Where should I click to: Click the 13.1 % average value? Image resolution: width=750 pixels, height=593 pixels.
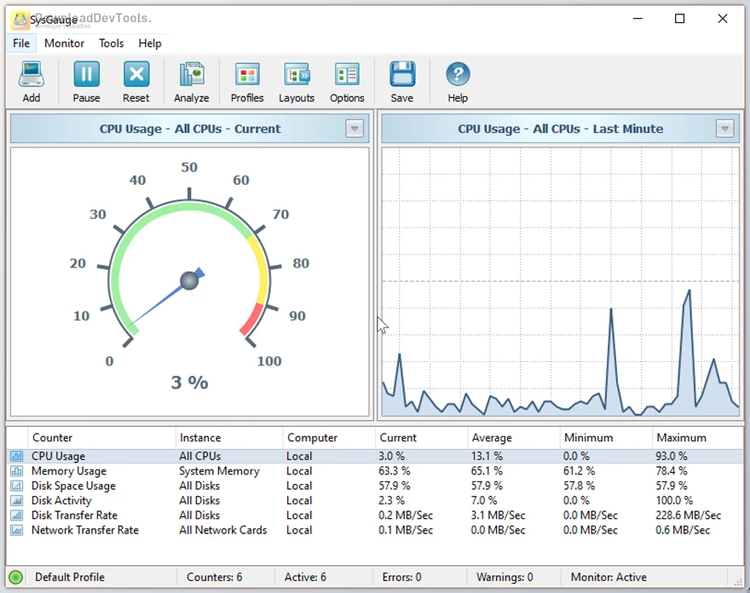(486, 456)
